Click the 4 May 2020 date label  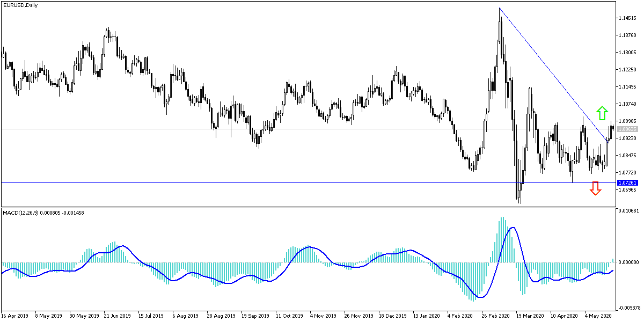pos(597,317)
